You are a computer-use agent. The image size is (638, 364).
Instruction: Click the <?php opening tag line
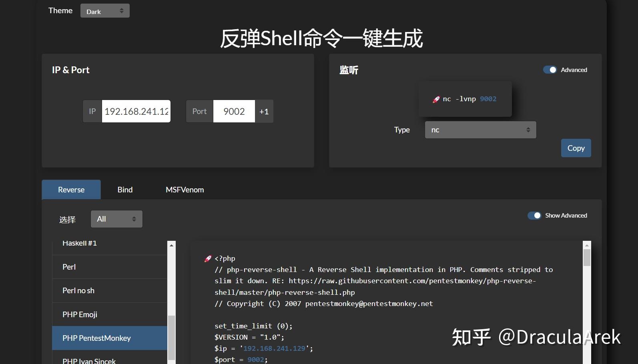[225, 258]
